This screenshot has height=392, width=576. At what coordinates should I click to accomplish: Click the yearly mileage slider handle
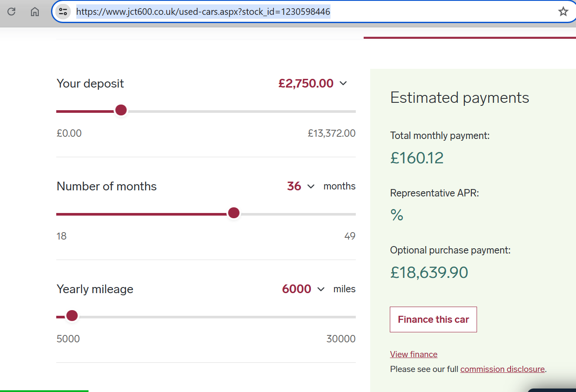pos(72,316)
